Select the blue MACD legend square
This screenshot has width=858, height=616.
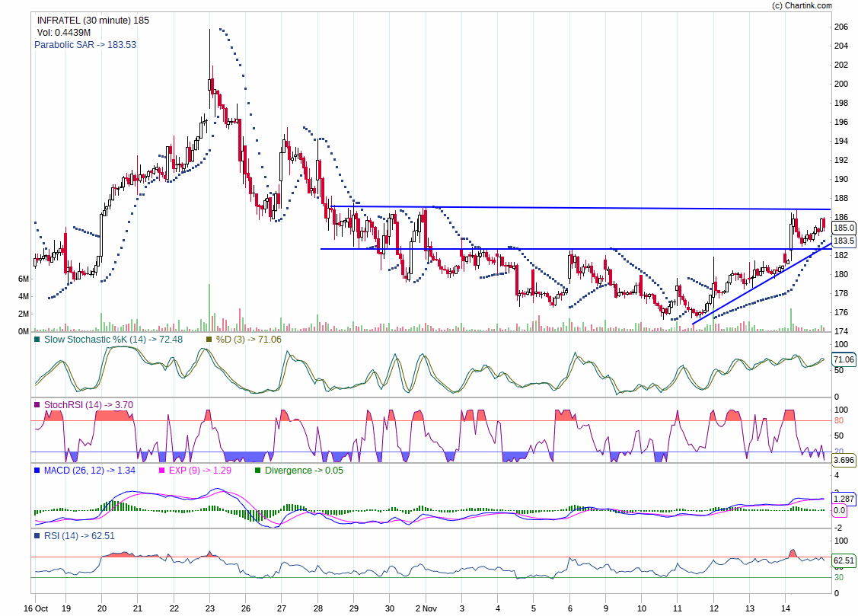[x=37, y=470]
